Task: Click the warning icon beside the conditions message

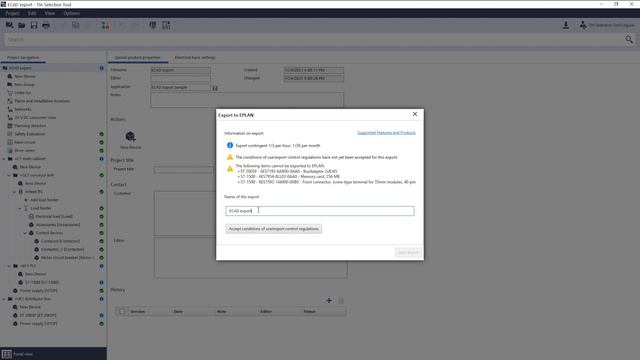Action: pos(230,157)
